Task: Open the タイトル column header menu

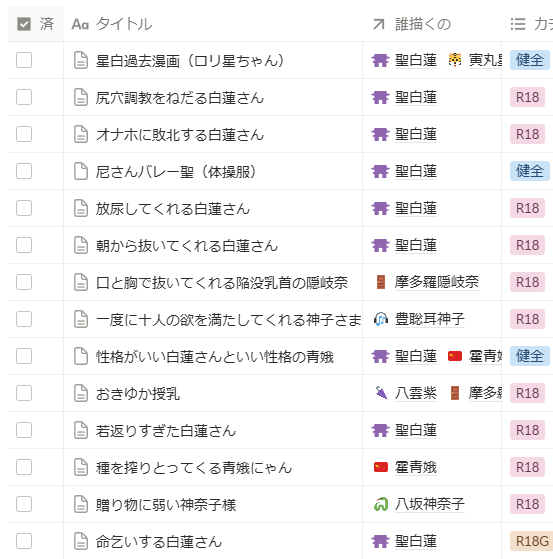Action: [x=213, y=24]
